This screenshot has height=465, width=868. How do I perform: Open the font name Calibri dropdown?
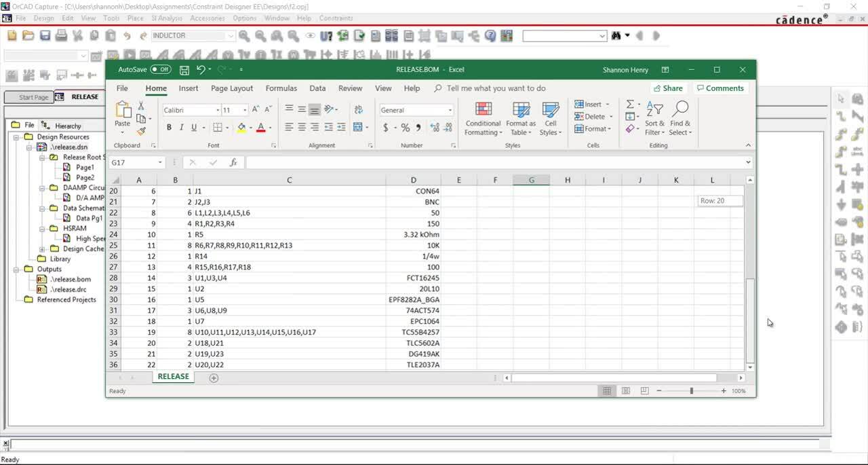(218, 110)
